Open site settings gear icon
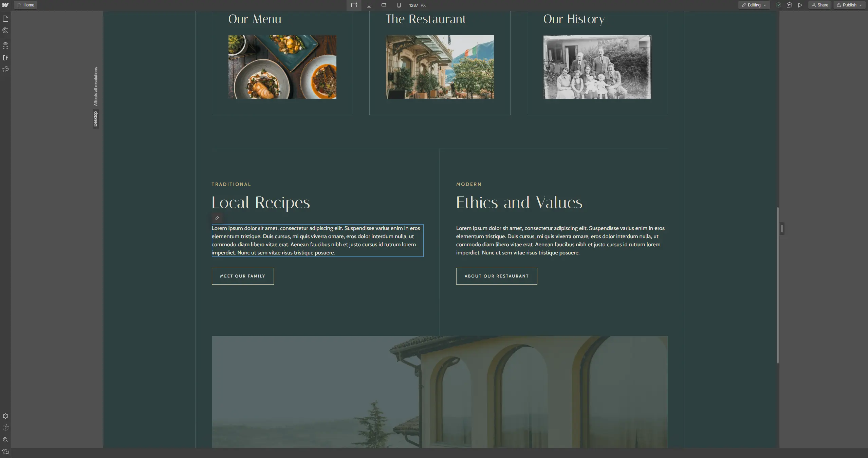Viewport: 868px width, 458px height. coord(5,416)
